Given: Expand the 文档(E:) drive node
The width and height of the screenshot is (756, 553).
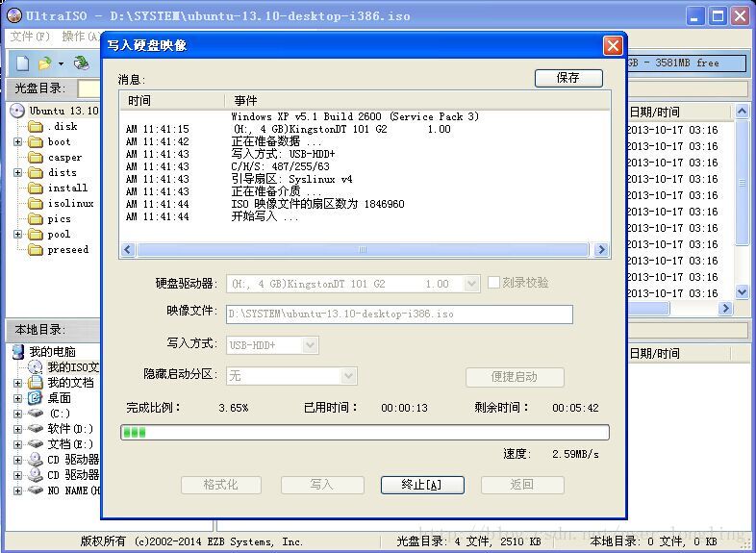Looking at the screenshot, I should pyautogui.click(x=18, y=444).
